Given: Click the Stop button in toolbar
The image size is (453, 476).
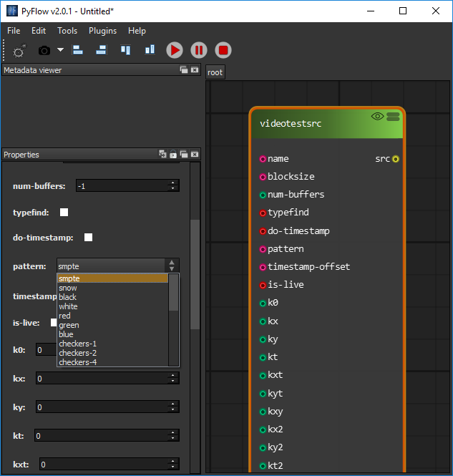Looking at the screenshot, I should click(223, 50).
